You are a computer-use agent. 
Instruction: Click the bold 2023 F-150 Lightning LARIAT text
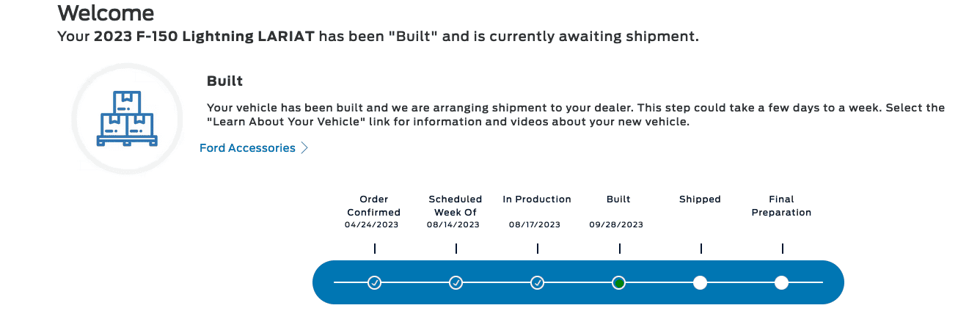click(x=206, y=36)
